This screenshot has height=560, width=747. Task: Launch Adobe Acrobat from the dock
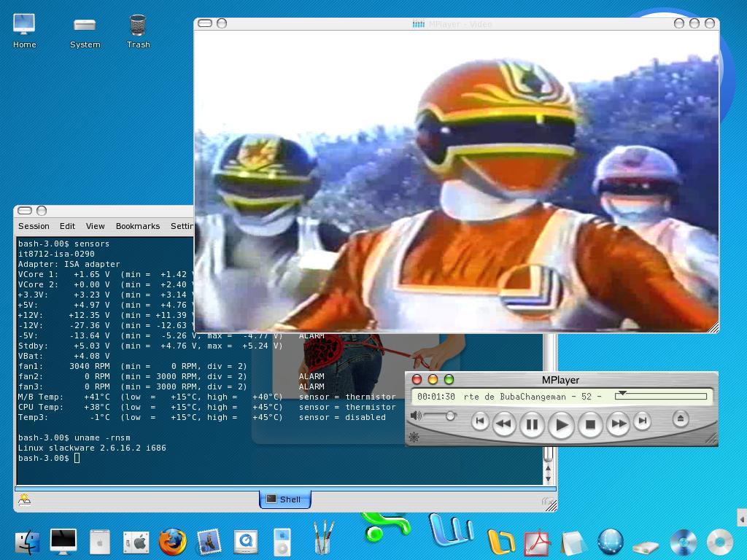[537, 542]
